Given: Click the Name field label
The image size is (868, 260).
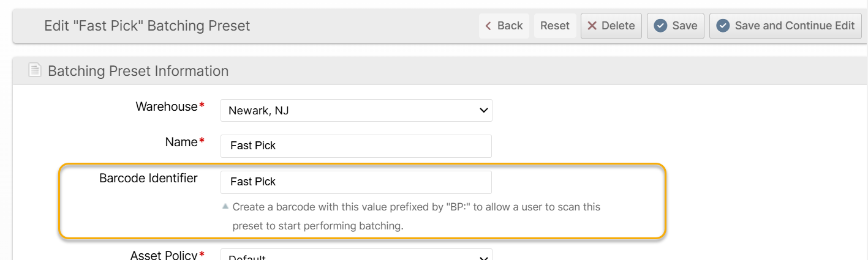Looking at the screenshot, I should click(181, 142).
